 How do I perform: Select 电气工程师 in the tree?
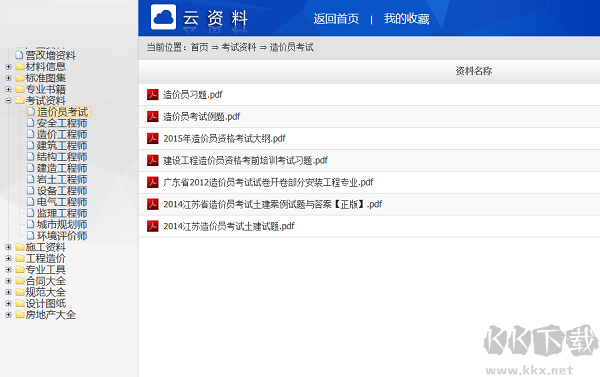pyautogui.click(x=62, y=202)
